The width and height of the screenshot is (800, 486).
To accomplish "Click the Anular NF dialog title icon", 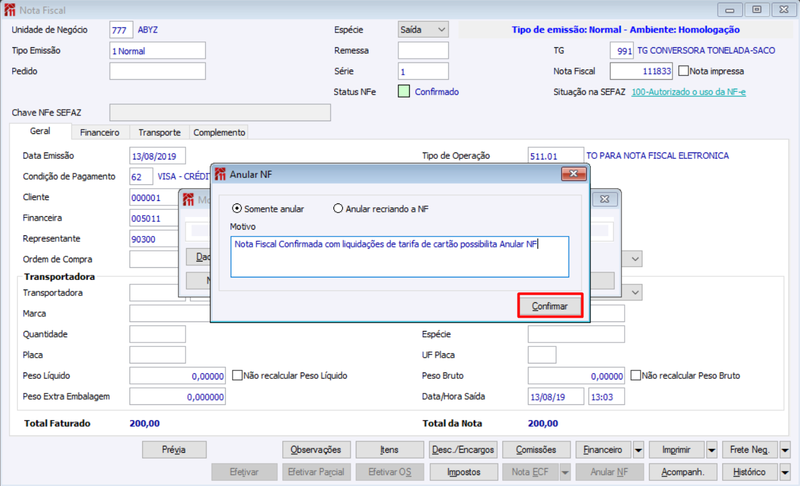I will point(220,174).
